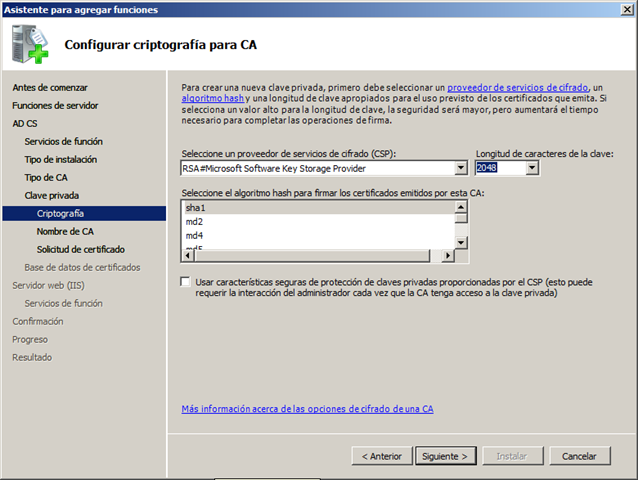
Task: Click the Cancelar button
Action: [x=579, y=456]
